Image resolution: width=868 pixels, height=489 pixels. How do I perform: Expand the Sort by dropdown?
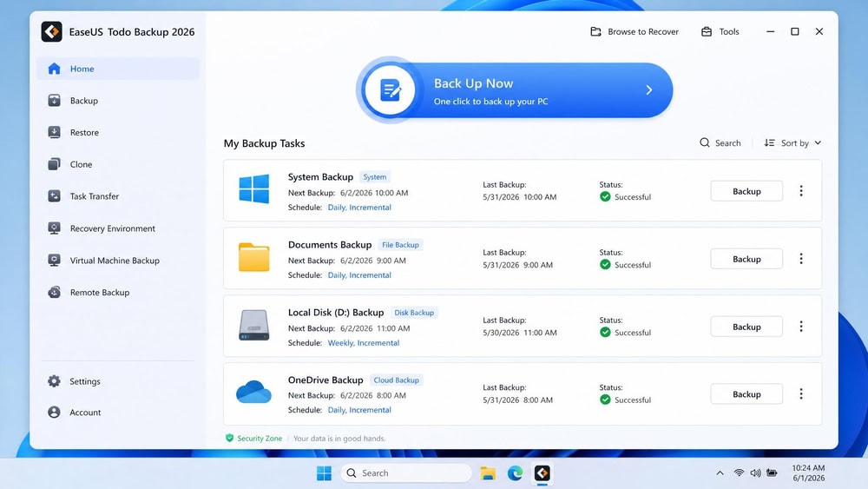(792, 143)
